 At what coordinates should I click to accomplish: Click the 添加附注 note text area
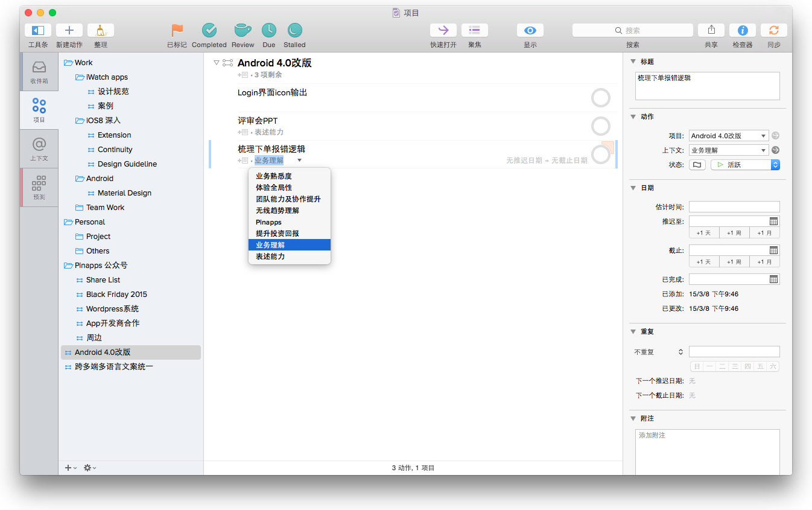tap(708, 452)
